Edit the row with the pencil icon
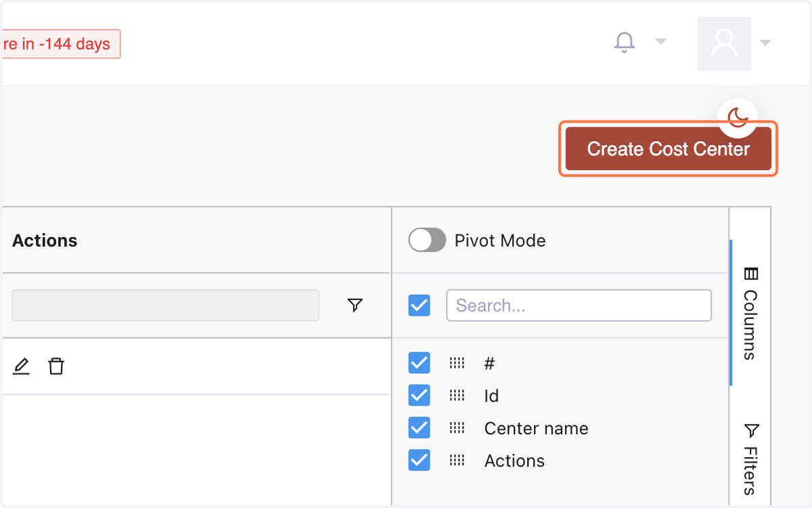 pos(21,366)
